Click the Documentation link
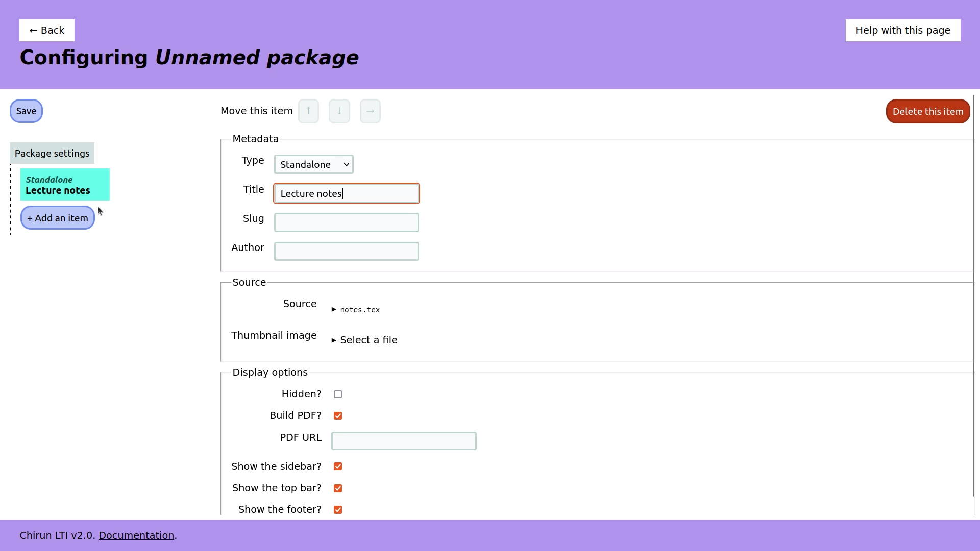 136,535
